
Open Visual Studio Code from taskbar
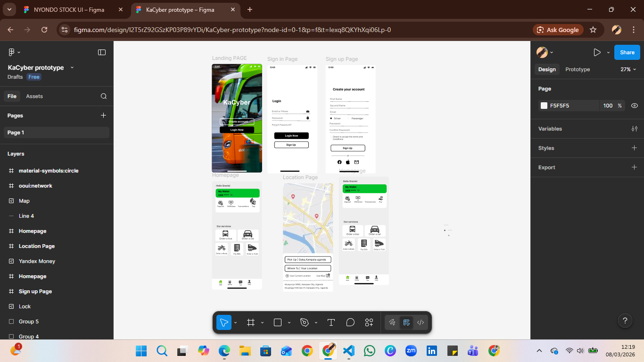click(x=348, y=351)
